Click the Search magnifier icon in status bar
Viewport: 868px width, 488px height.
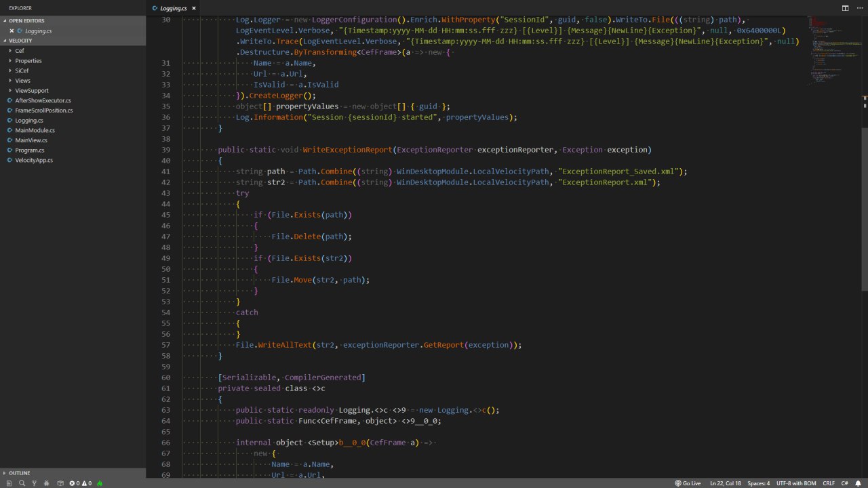pos(22,483)
